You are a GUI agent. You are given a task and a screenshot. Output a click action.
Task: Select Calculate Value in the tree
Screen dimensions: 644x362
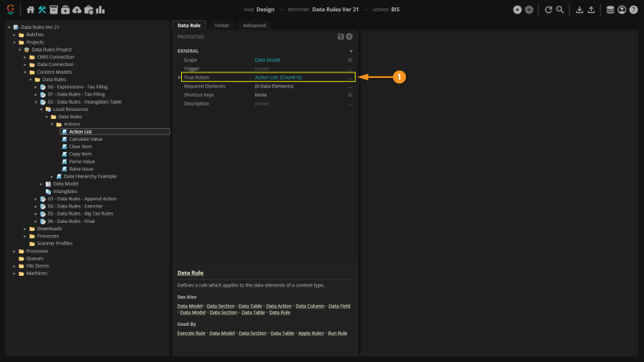pyautogui.click(x=85, y=139)
